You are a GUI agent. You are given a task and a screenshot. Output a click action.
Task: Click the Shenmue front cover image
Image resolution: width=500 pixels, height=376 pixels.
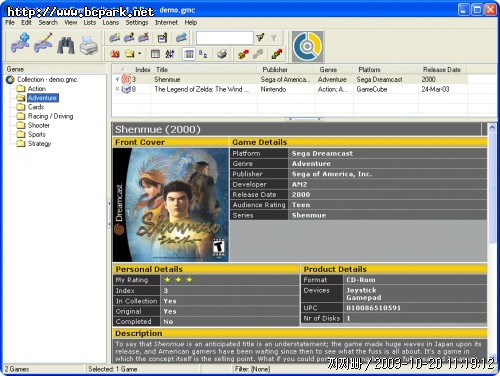(x=171, y=205)
